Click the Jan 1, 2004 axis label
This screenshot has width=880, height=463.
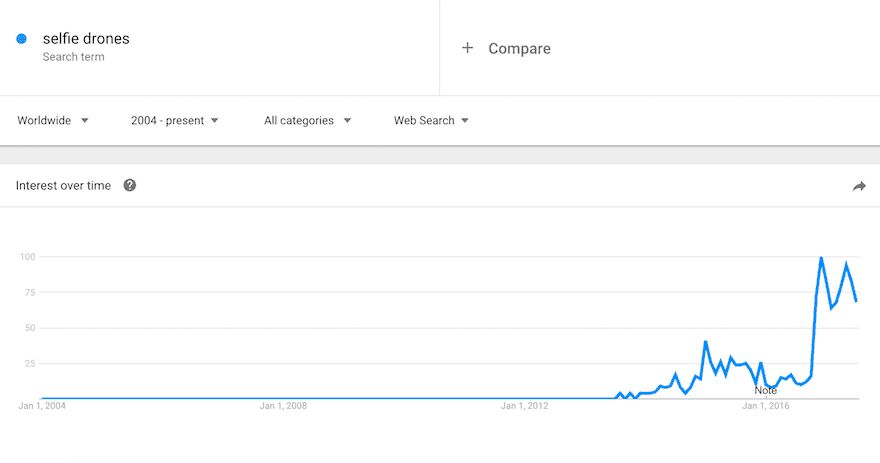coord(42,406)
